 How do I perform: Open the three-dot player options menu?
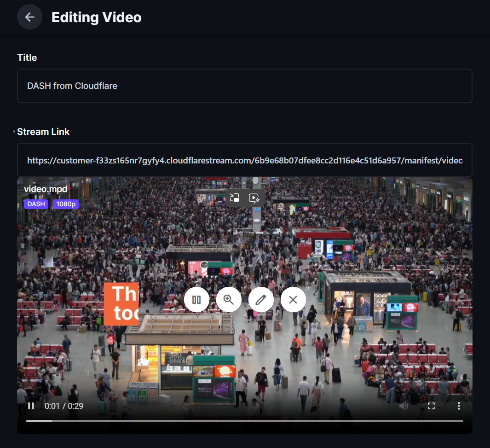459,406
